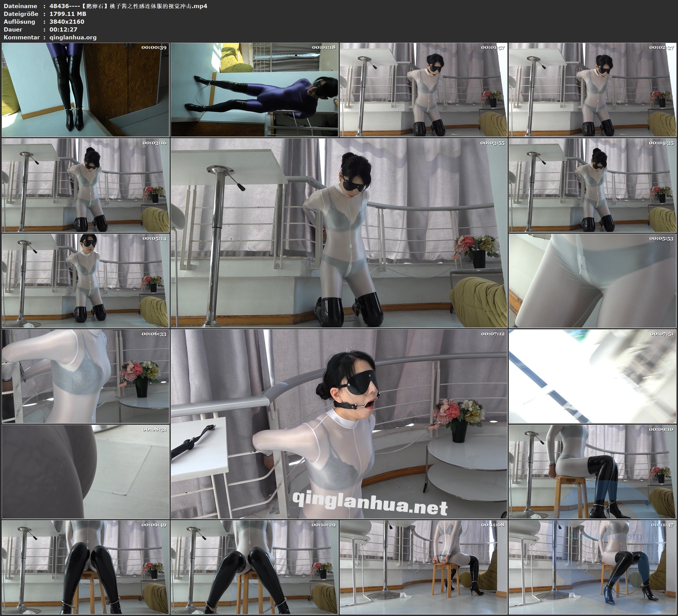Click the thumbnail at 00:04:35

tap(592, 185)
